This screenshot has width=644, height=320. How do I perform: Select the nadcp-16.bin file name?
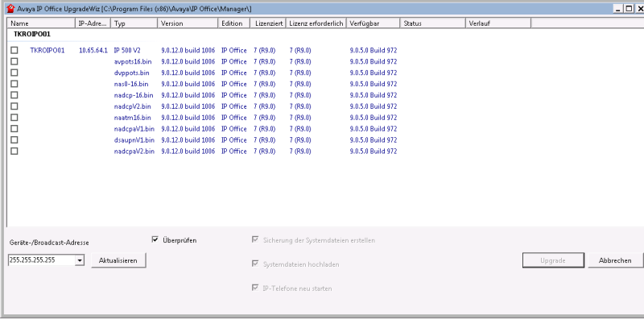134,95
